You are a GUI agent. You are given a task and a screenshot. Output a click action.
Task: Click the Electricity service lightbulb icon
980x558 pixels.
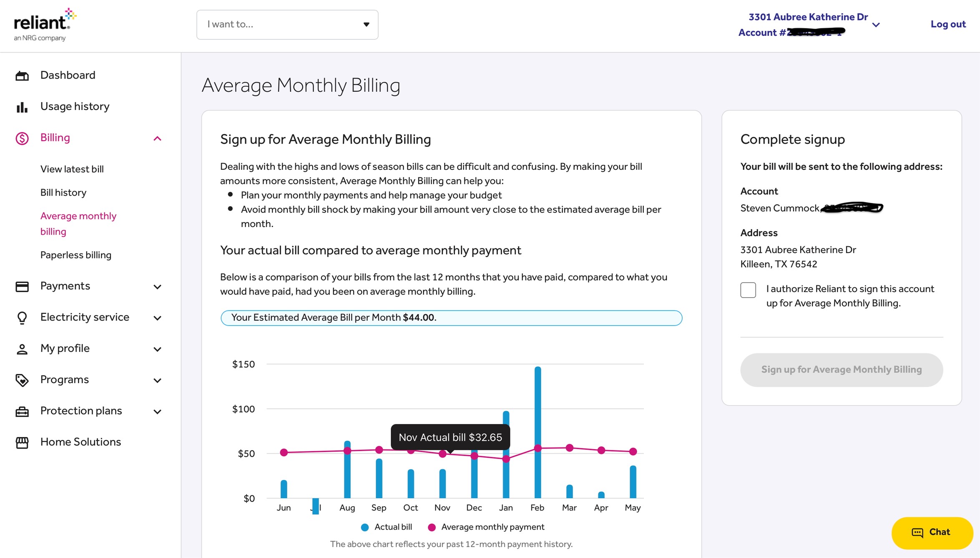pyautogui.click(x=22, y=318)
